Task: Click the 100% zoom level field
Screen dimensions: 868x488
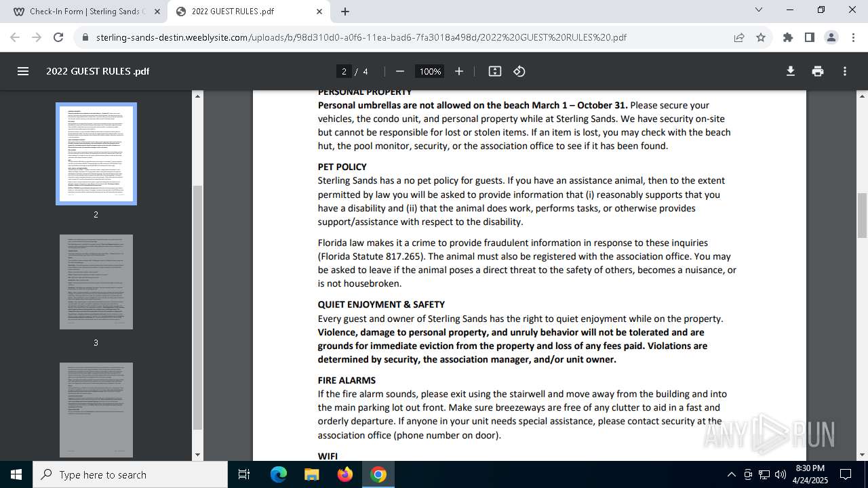Action: tap(430, 71)
